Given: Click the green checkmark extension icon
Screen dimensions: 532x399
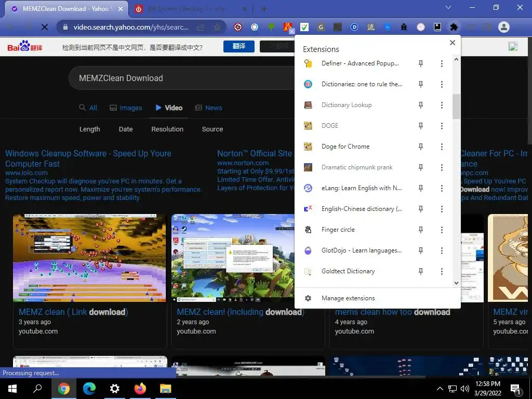Looking at the screenshot, I should (x=304, y=27).
